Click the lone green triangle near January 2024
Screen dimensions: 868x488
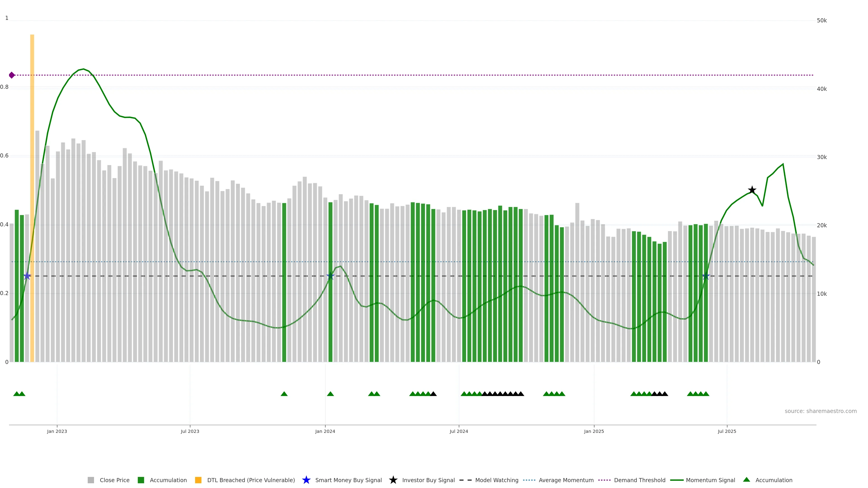[x=330, y=394]
